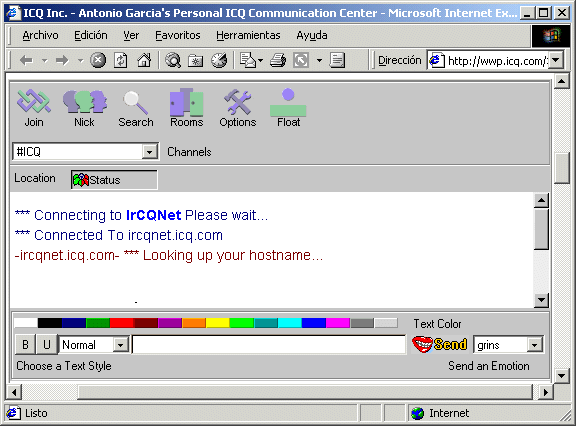Screen dimensions: 576x426
Task: Toggle bold text with B button
Action: coord(25,344)
